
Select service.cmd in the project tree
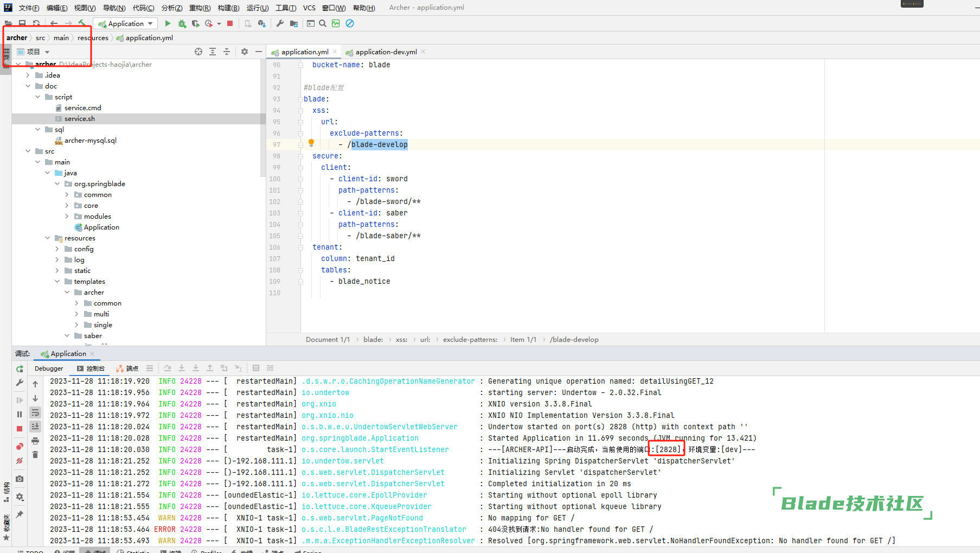coord(82,107)
